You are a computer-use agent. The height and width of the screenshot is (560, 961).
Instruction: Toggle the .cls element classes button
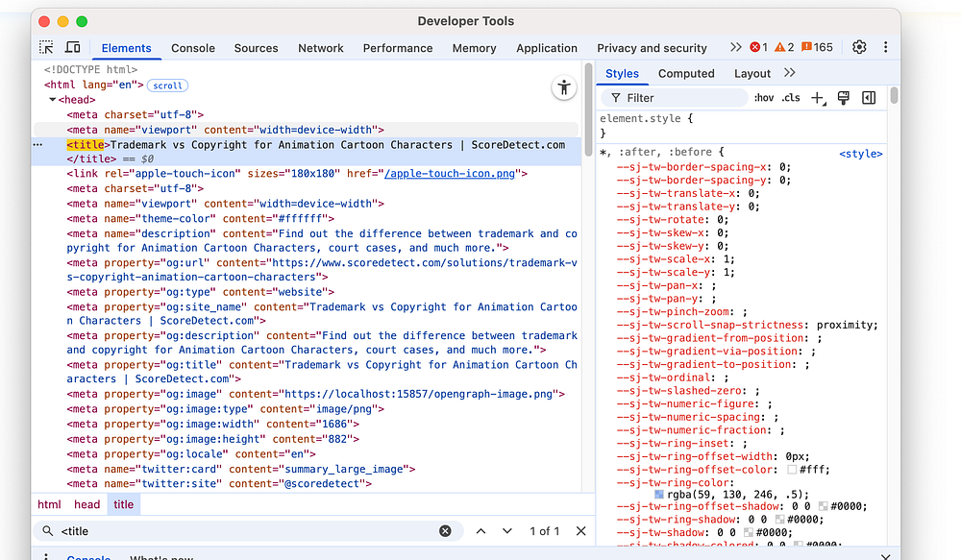coord(791,98)
